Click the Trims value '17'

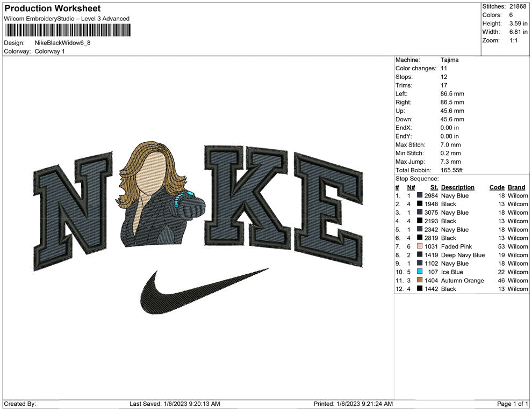coord(444,85)
